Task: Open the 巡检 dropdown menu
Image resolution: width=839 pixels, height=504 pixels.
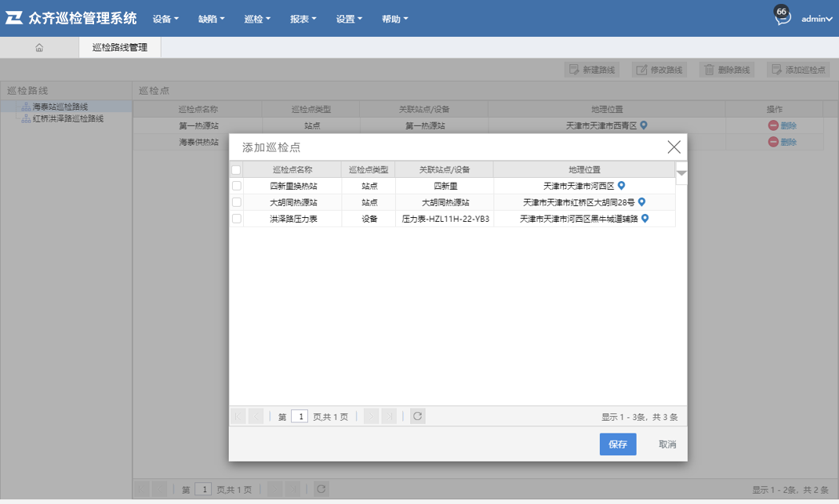Action: 257,19
